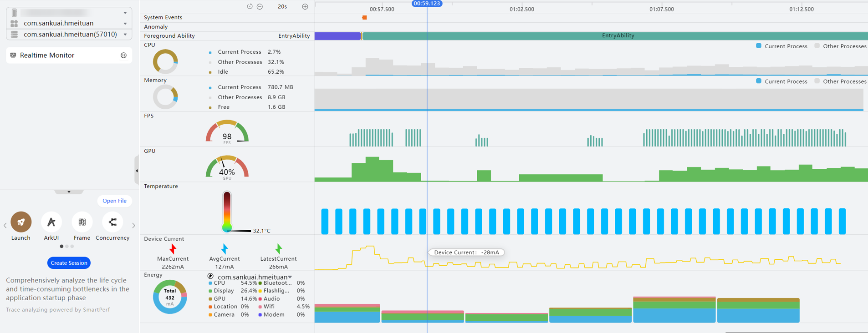Click the GPU usage gauge

point(227,167)
